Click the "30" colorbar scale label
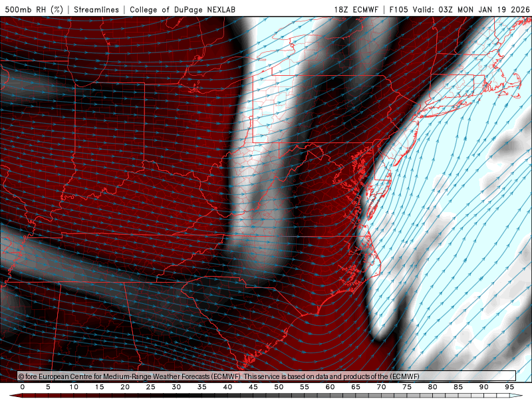The image size is (532, 399). pos(176,387)
